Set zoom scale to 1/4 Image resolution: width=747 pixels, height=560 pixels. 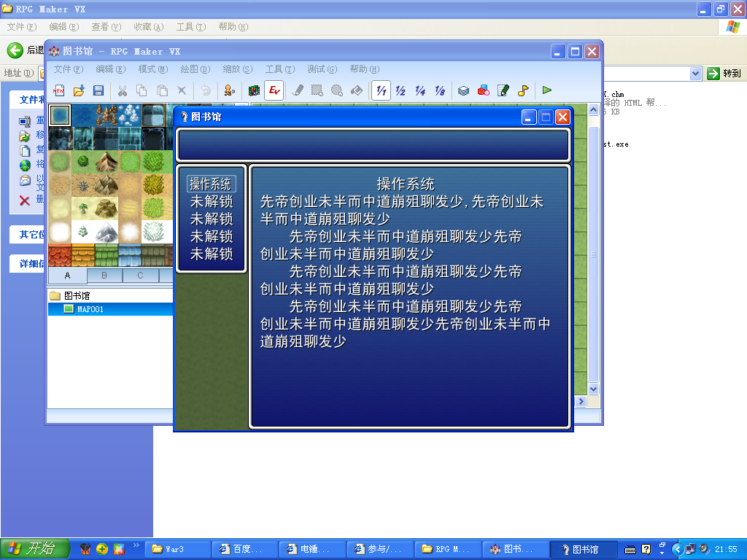pyautogui.click(x=420, y=90)
